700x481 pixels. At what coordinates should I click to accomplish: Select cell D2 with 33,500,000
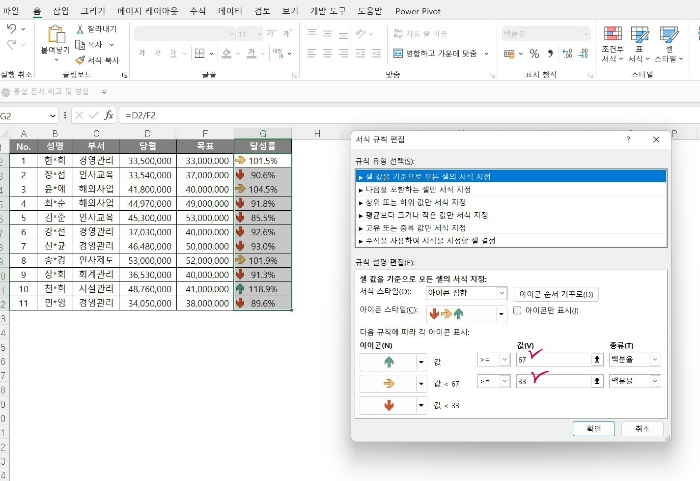pos(148,161)
